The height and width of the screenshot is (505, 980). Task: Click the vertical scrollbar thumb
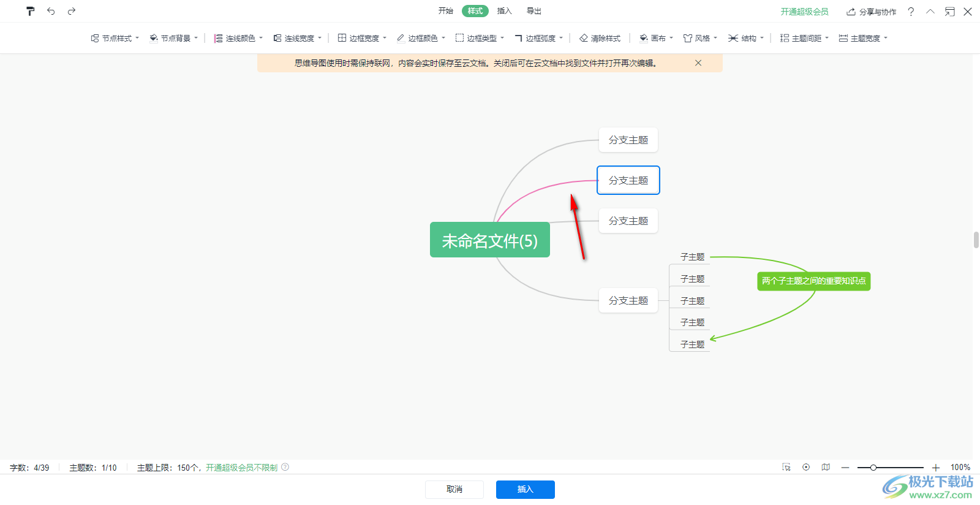pyautogui.click(x=976, y=240)
